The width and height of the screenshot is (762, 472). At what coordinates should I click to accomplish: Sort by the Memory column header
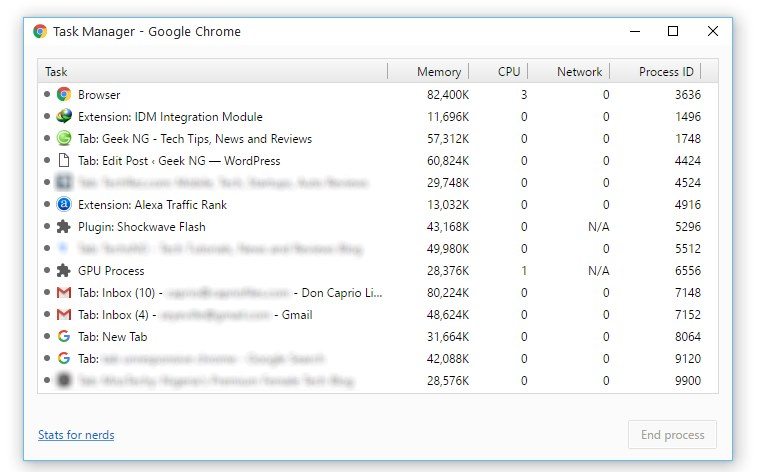[x=428, y=71]
